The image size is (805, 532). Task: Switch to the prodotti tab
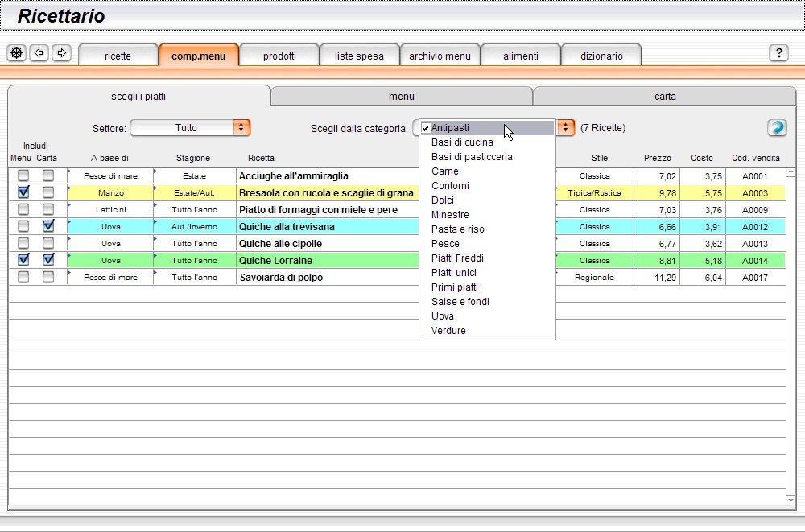[x=279, y=56]
